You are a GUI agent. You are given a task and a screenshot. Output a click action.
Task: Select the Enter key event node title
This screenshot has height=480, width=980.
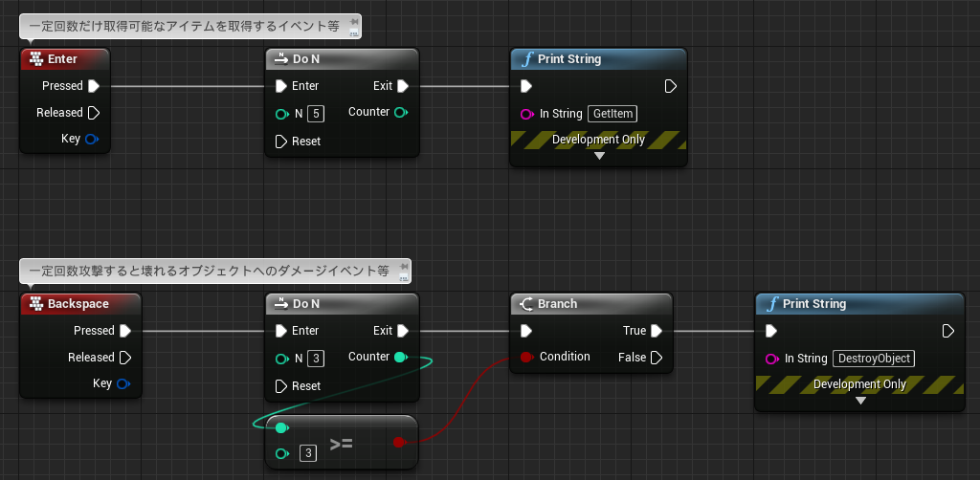[x=62, y=58]
